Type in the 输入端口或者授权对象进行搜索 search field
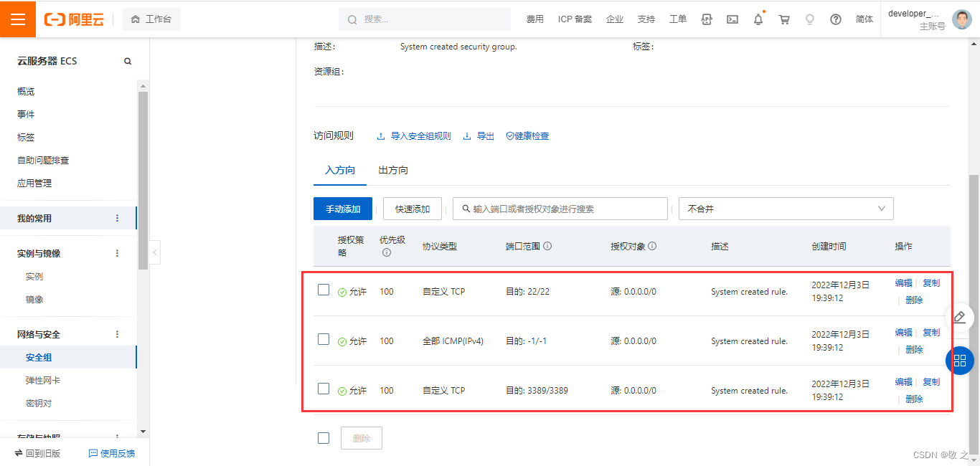This screenshot has height=466, width=980. click(560, 208)
